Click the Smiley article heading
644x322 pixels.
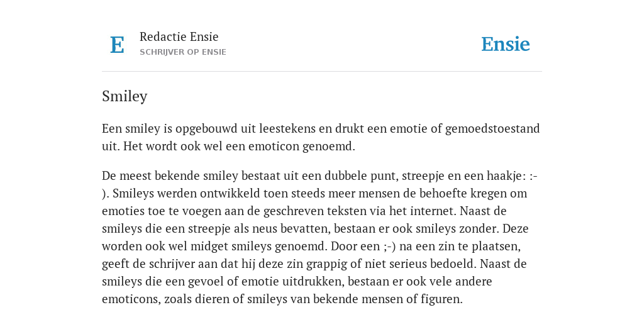pyautogui.click(x=125, y=96)
